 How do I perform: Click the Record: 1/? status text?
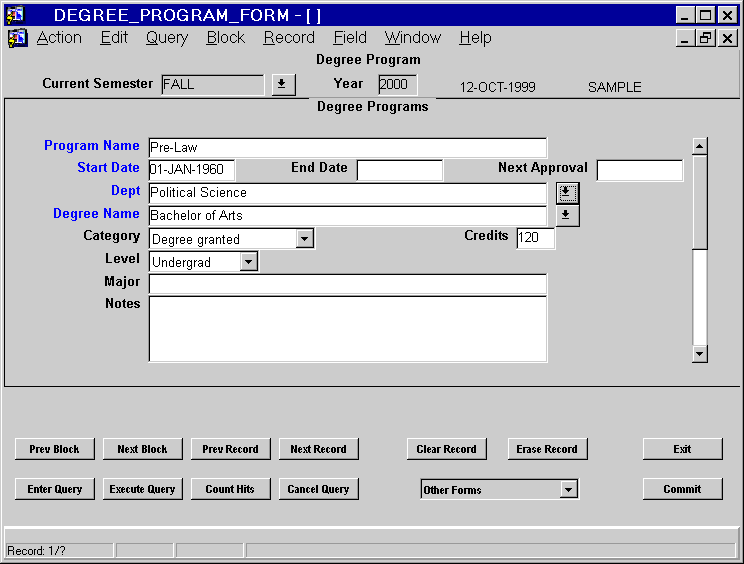pyautogui.click(x=36, y=551)
